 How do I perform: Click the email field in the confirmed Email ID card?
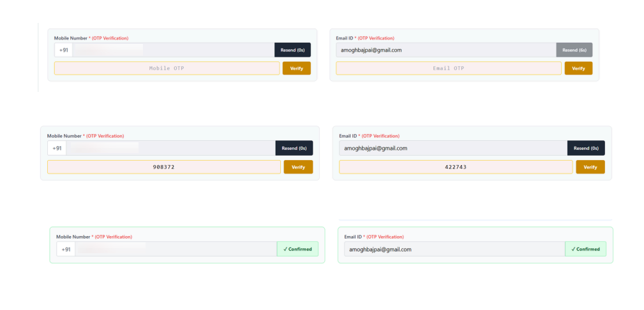[454, 249]
